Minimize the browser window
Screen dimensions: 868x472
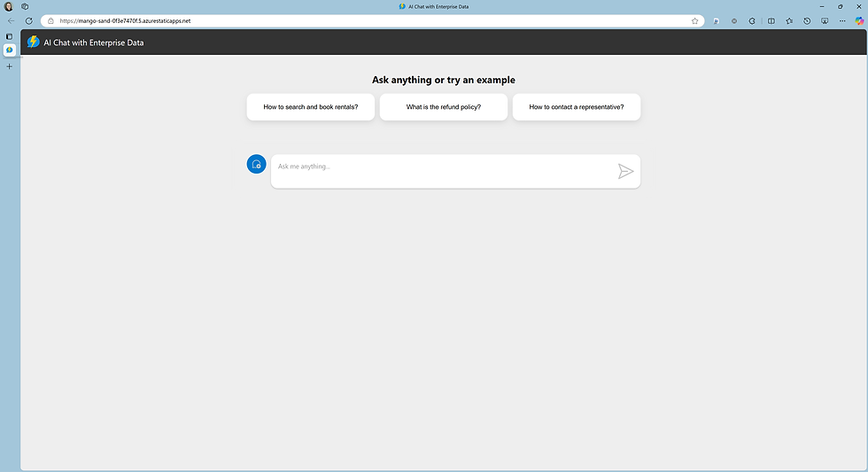pos(822,6)
